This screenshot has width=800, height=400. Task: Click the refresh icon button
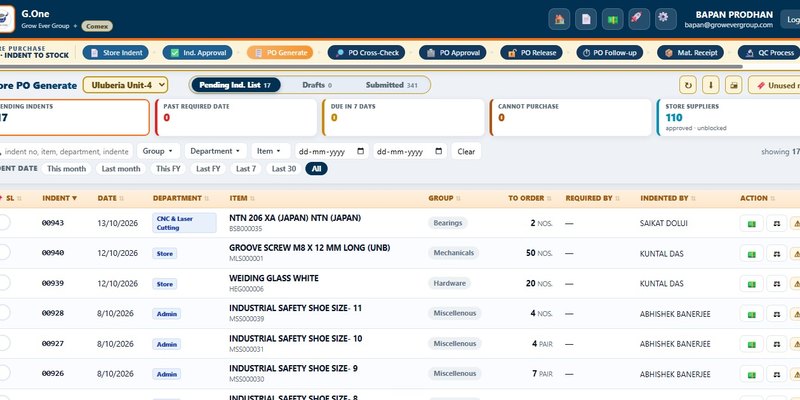tap(688, 85)
